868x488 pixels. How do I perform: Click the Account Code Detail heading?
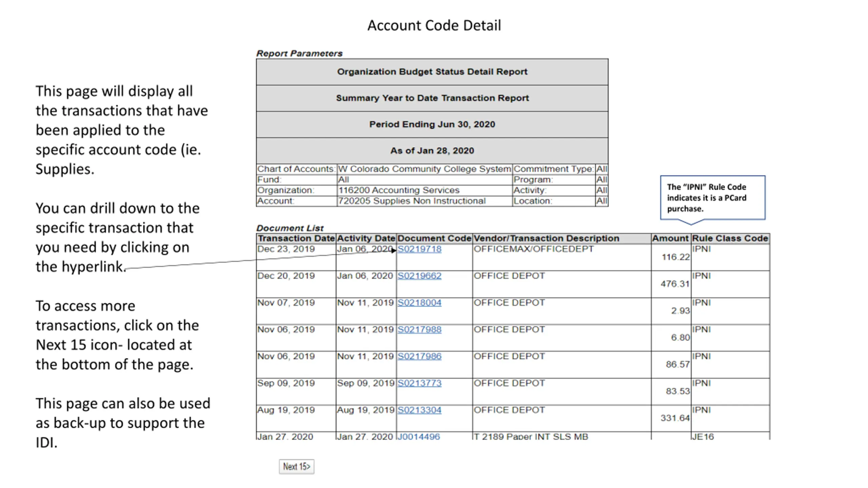[434, 25]
